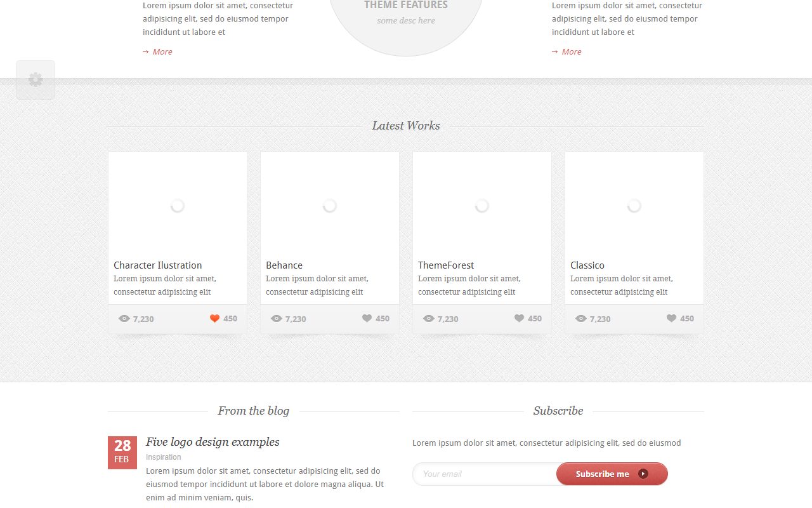Click the 7,230 views count on Classico
The height and width of the screenshot is (508, 812).
click(x=600, y=319)
